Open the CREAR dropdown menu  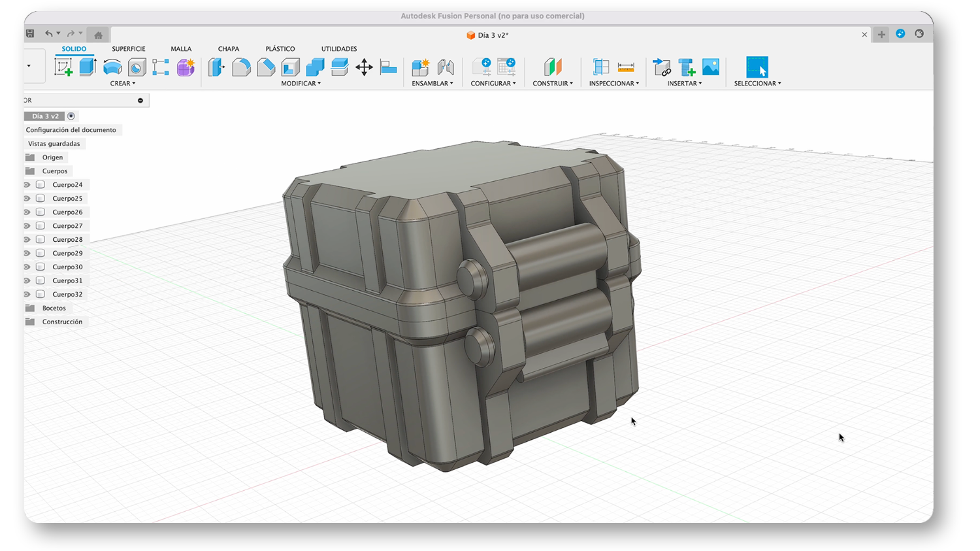coord(123,84)
